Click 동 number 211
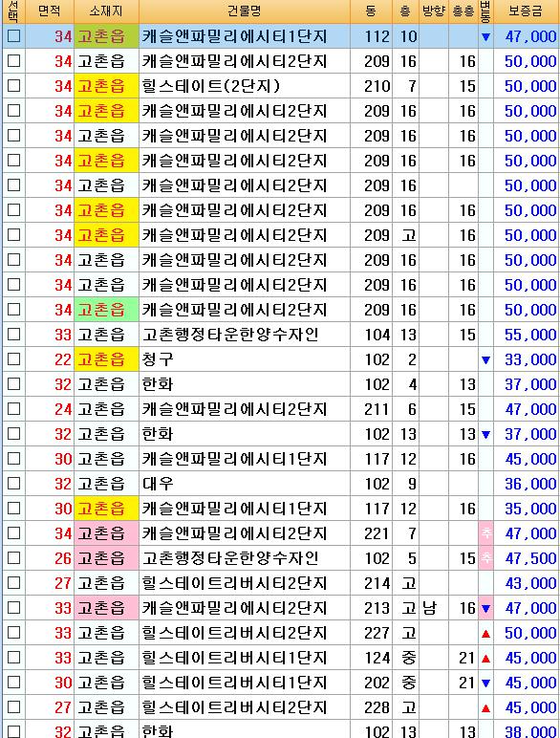 377,409
